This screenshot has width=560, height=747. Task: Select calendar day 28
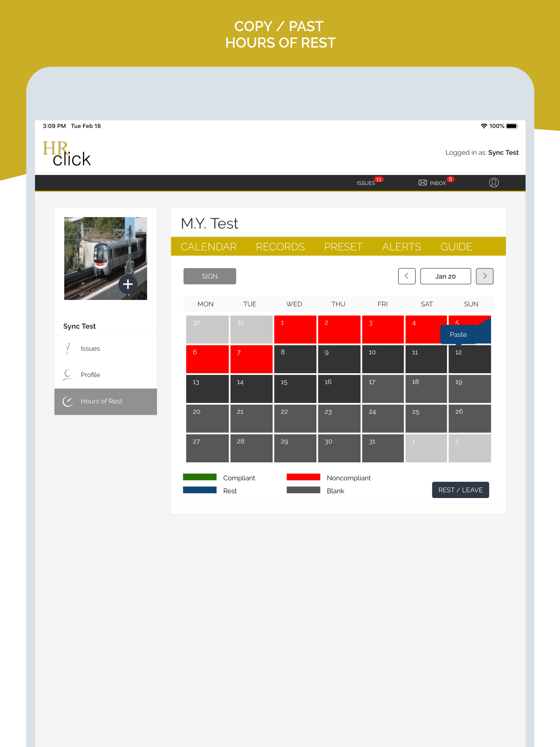click(251, 448)
